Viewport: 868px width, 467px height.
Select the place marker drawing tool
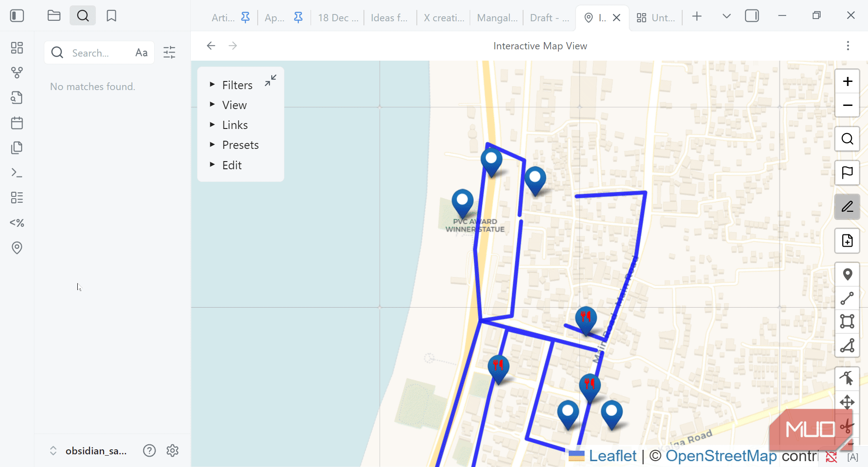pyautogui.click(x=847, y=274)
